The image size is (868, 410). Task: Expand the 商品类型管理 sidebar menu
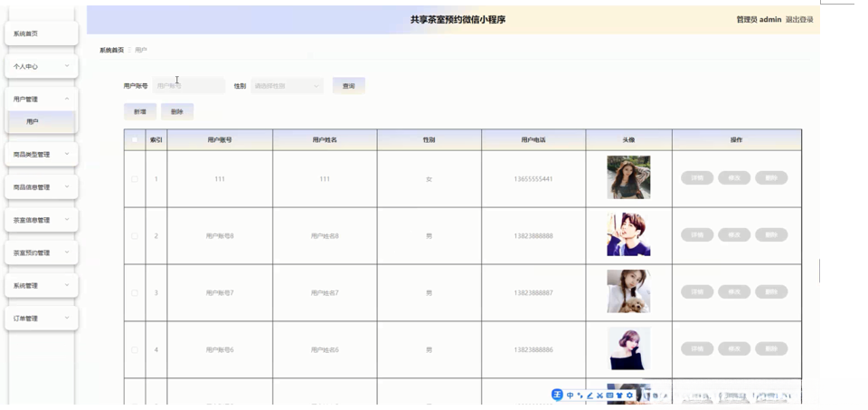coord(42,154)
